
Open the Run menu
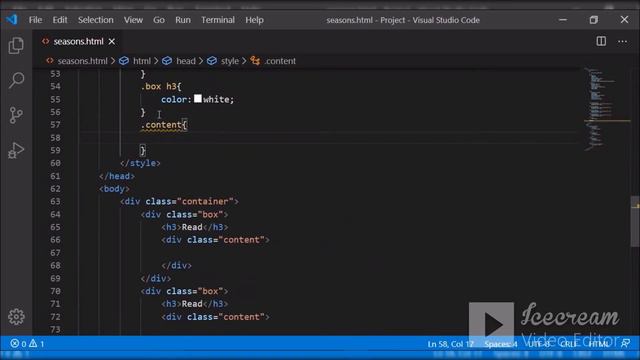click(x=183, y=20)
